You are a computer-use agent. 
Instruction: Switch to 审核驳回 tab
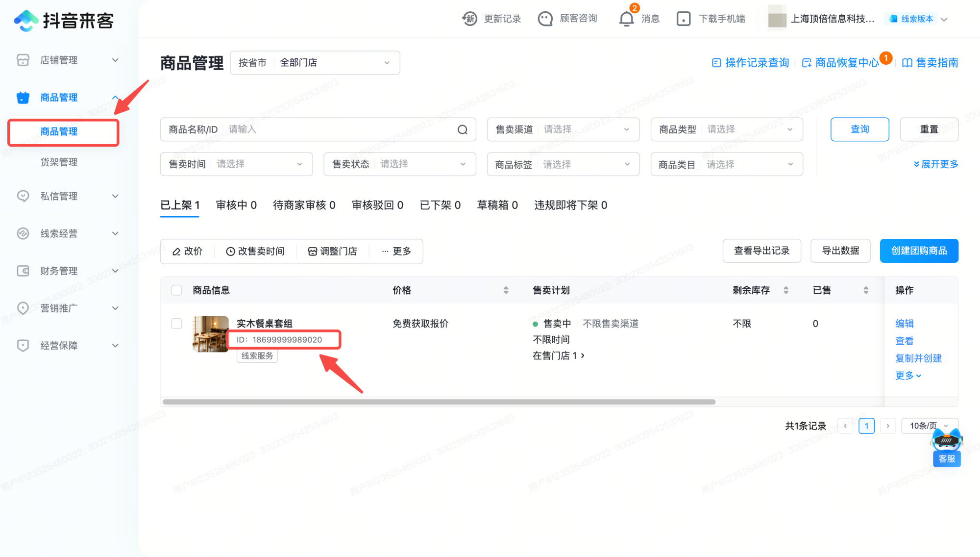[377, 205]
